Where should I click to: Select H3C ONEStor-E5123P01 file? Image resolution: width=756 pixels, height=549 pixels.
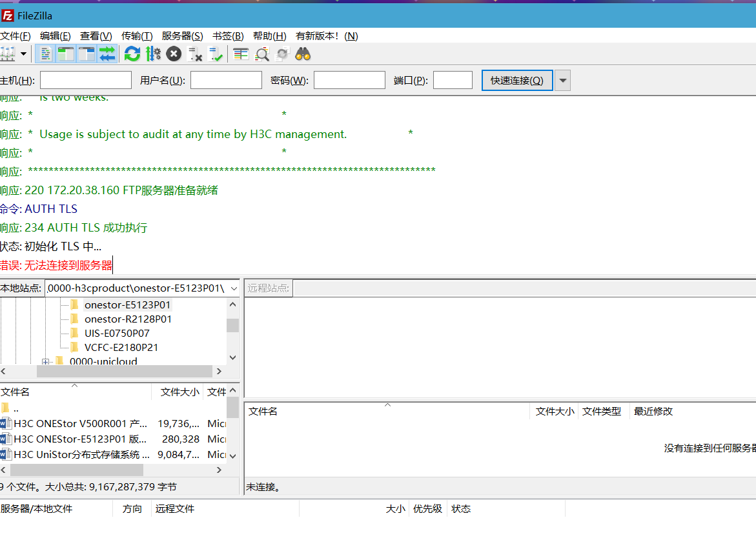80,439
